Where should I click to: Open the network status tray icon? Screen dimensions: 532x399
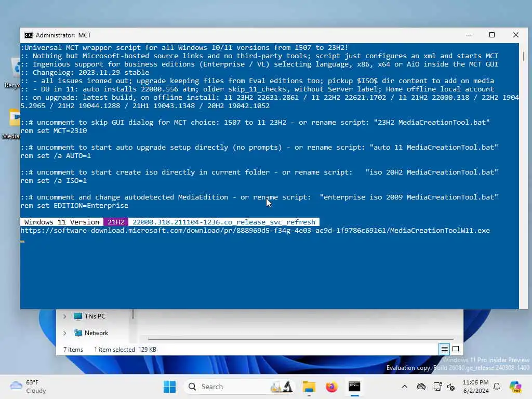pos(437,387)
